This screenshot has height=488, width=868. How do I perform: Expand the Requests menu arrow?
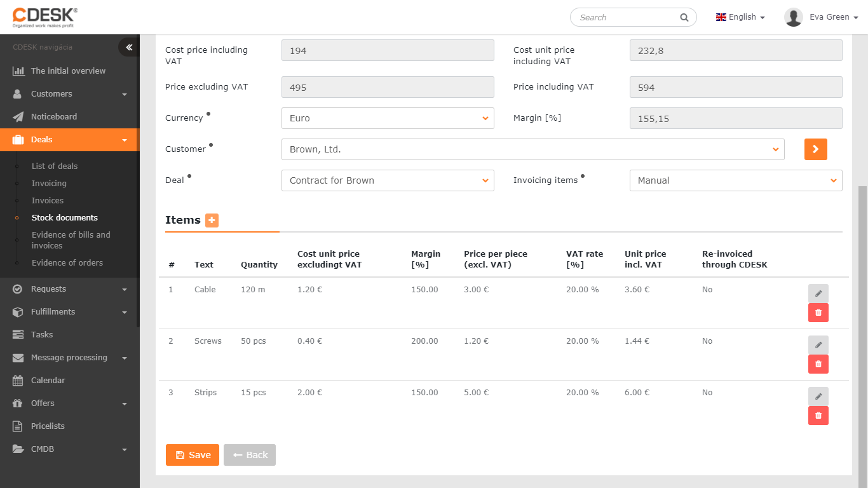(125, 289)
